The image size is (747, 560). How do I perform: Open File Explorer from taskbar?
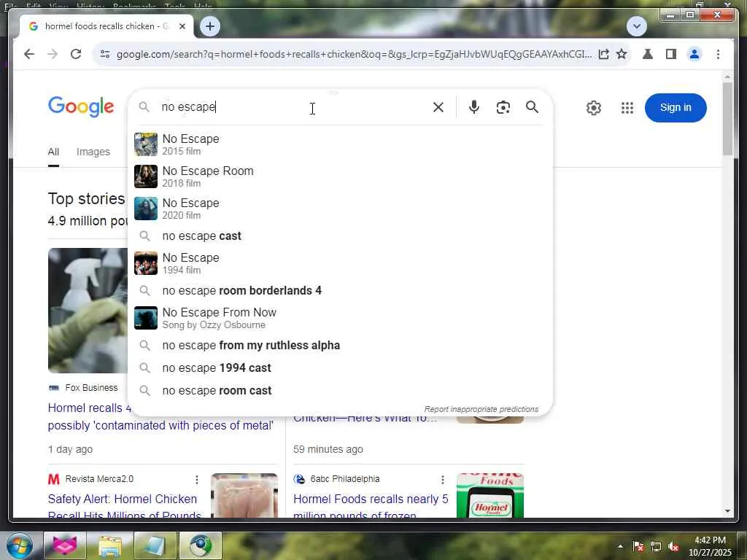coord(110,545)
